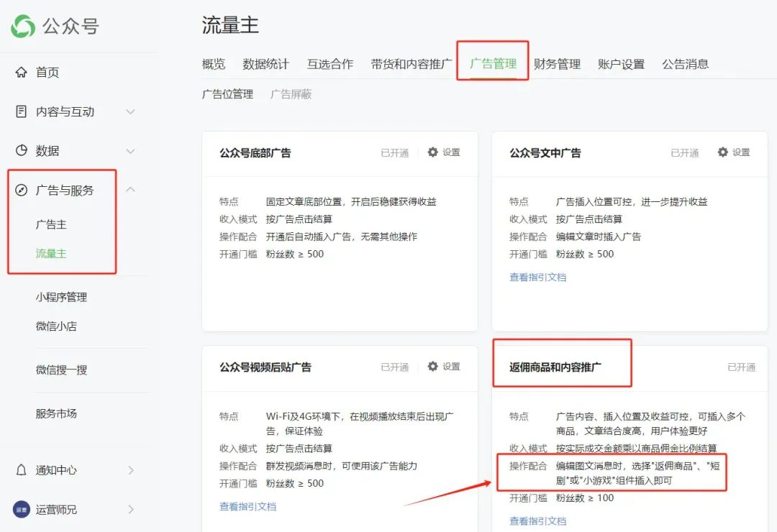
Task: Select the 广告管理 tab
Action: click(493, 63)
